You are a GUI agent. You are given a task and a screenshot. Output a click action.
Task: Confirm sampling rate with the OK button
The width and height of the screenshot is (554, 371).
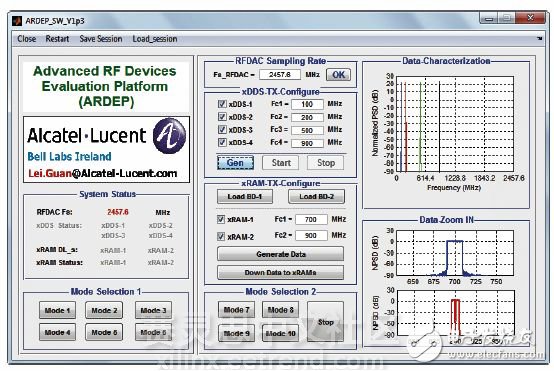pos(338,75)
